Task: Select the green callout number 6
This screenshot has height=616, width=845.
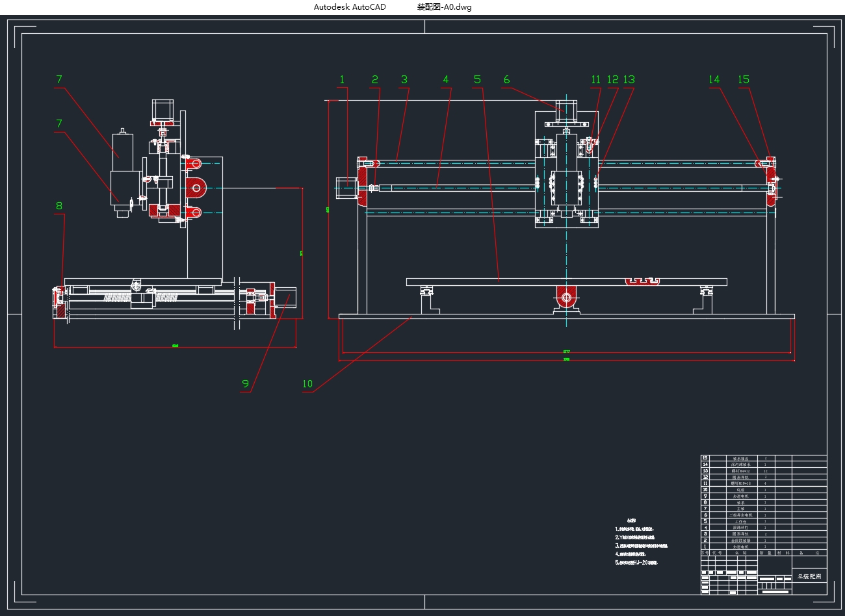Action: pyautogui.click(x=506, y=80)
